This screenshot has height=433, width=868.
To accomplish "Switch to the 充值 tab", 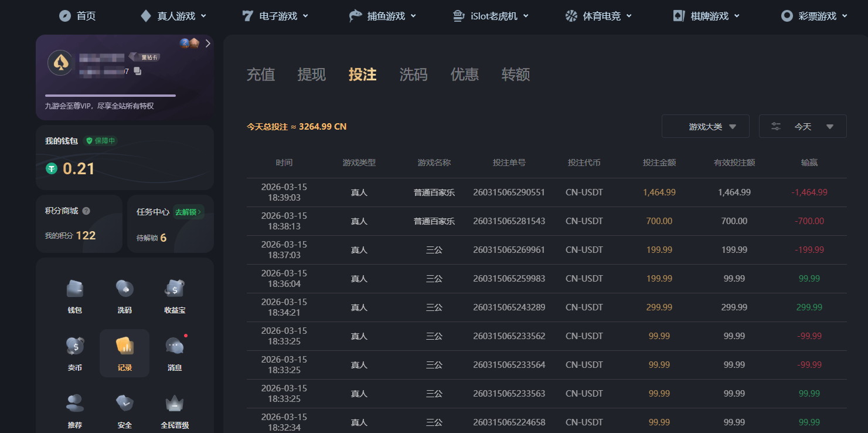I will (260, 75).
